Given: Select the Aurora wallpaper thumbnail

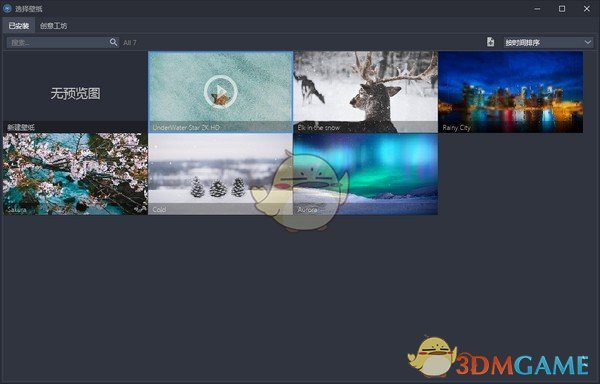Looking at the screenshot, I should (365, 174).
